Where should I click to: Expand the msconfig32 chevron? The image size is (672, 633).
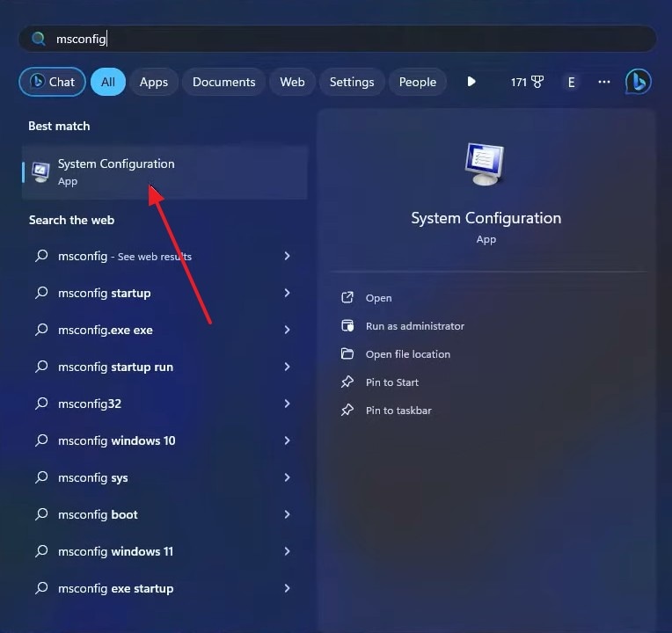click(287, 403)
